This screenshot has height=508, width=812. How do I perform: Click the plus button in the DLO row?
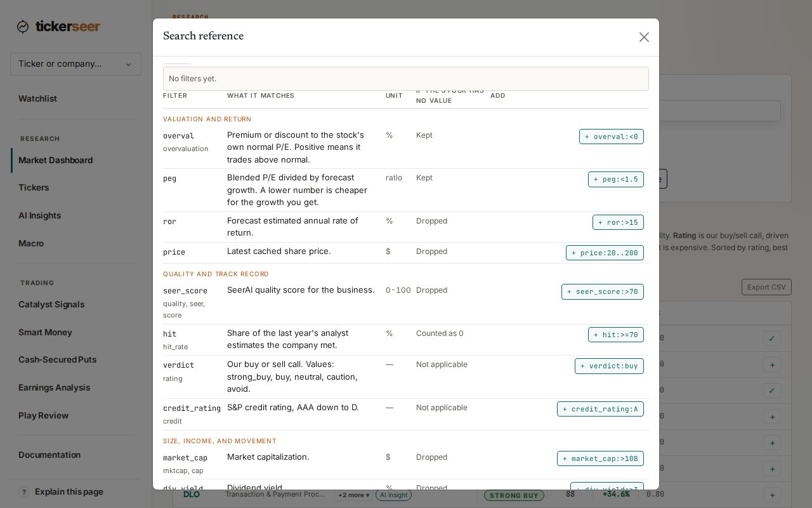click(772, 495)
